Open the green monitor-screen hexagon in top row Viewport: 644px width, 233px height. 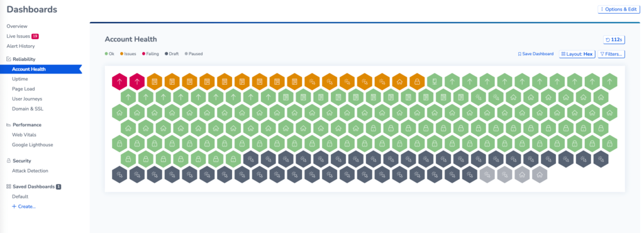(x=435, y=82)
